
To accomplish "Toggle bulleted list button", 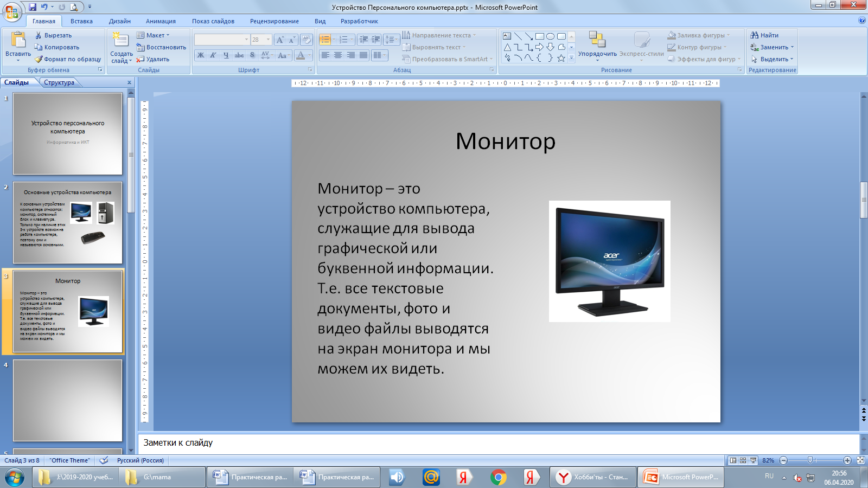I will (x=325, y=40).
